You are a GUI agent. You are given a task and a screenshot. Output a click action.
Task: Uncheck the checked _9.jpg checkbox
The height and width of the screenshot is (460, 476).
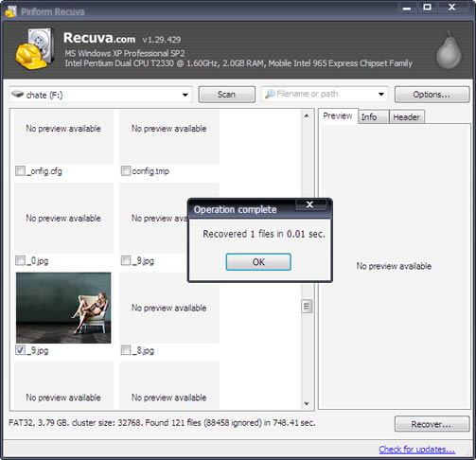20,350
